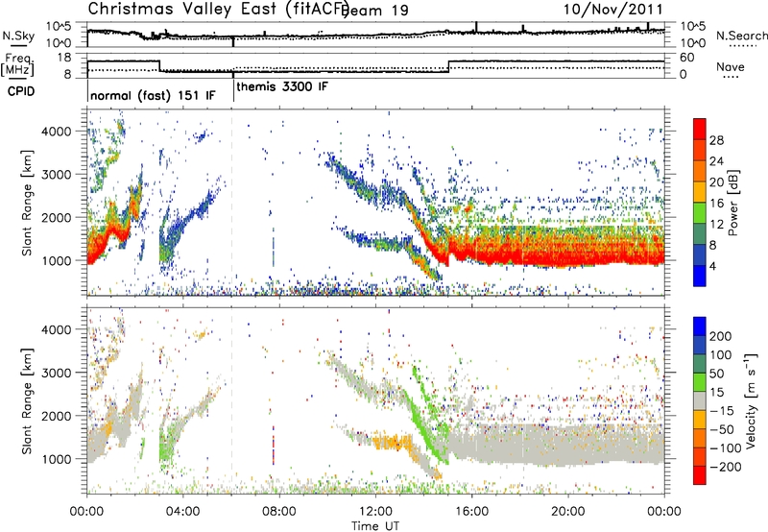Click the '08:00' time tick label

click(279, 512)
